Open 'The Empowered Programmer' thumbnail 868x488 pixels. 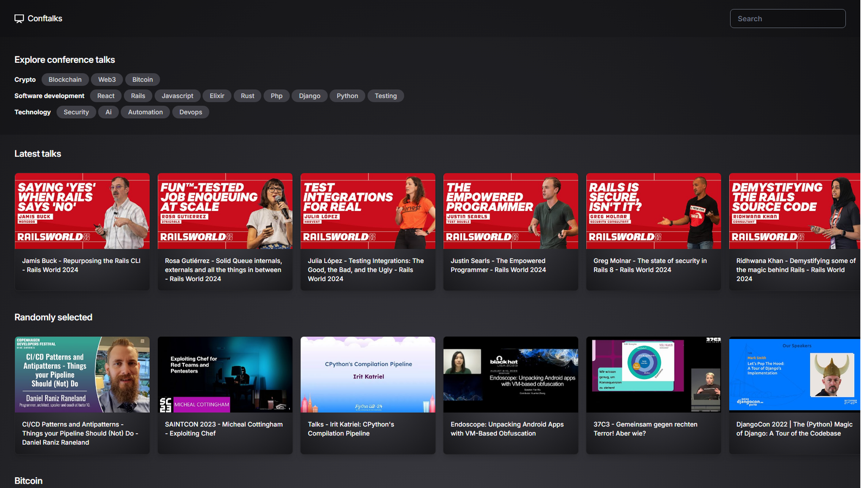(510, 211)
